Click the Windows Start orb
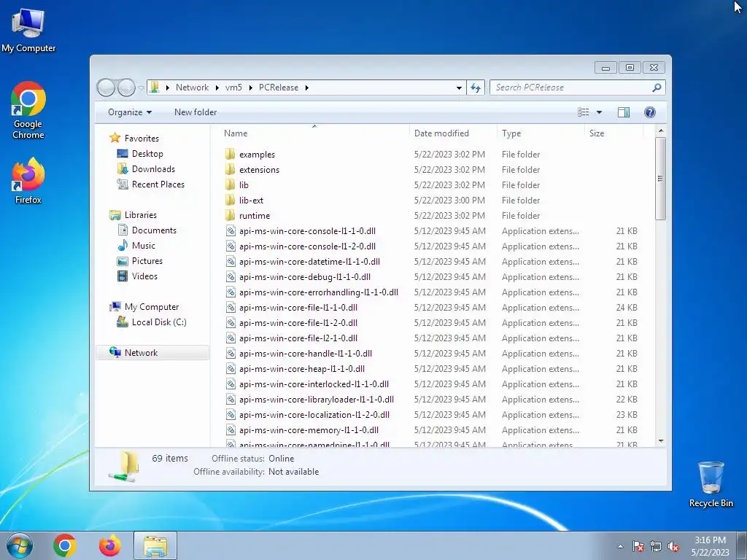This screenshot has width=747, height=560. pos(20,545)
